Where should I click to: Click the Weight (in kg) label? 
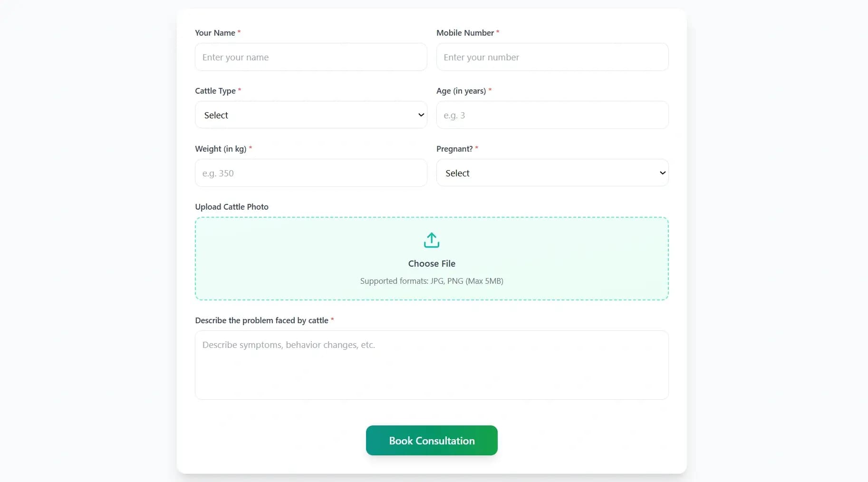coord(221,149)
